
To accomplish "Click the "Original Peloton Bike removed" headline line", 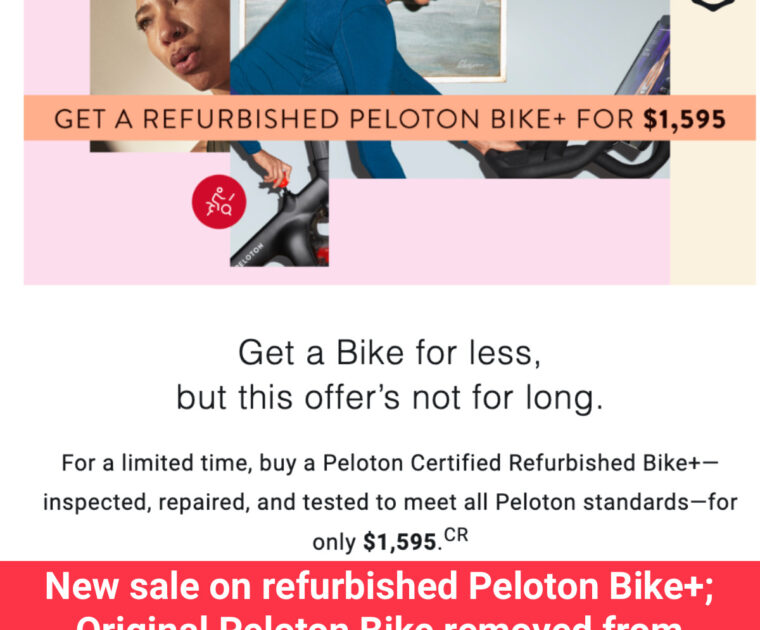I will (380, 622).
